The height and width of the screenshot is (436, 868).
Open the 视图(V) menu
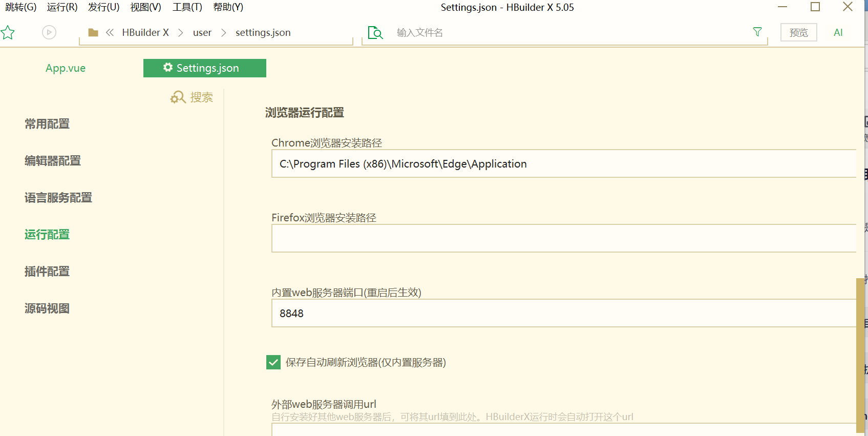[x=145, y=7]
